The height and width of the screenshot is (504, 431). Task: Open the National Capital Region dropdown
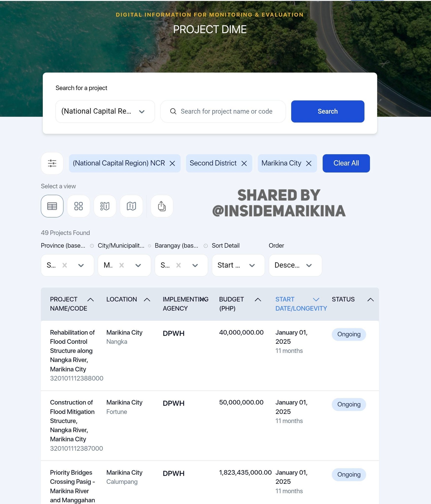tap(105, 111)
